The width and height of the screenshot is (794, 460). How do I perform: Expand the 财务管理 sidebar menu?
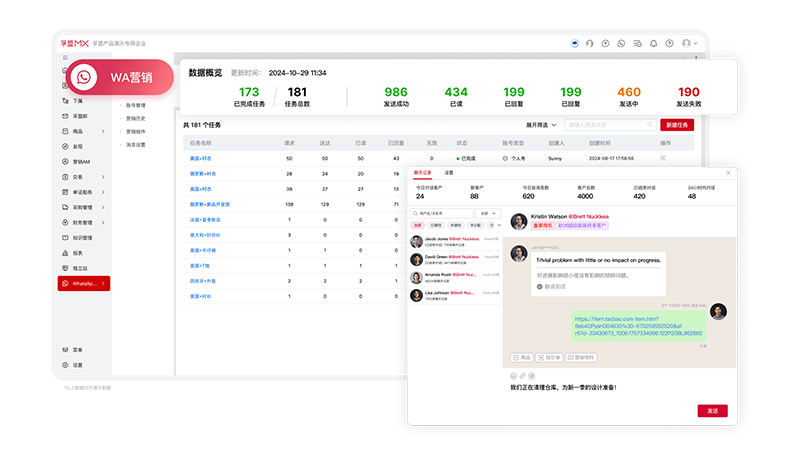click(84, 222)
